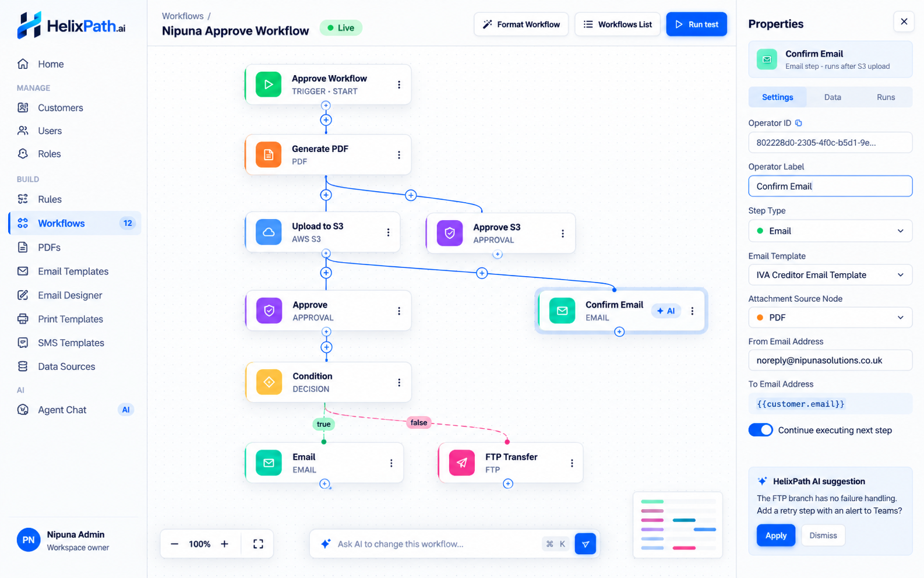Click the Approve Workflow play trigger icon
Image resolution: width=924 pixels, height=578 pixels.
(269, 84)
